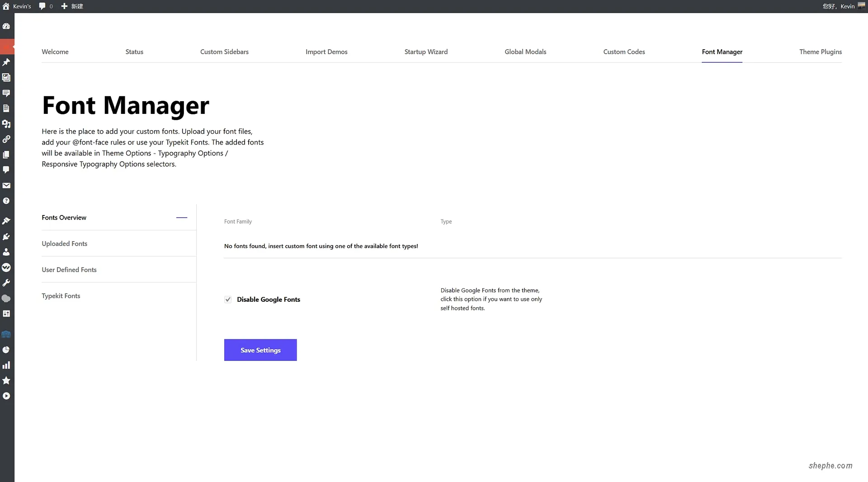Open the star ratings icon in sidebar
Viewport: 868px width, 482px height.
pos(6,381)
